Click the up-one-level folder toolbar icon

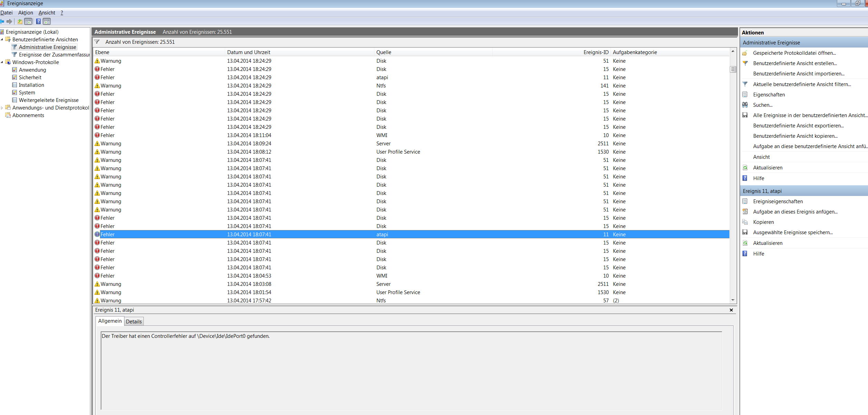(20, 22)
